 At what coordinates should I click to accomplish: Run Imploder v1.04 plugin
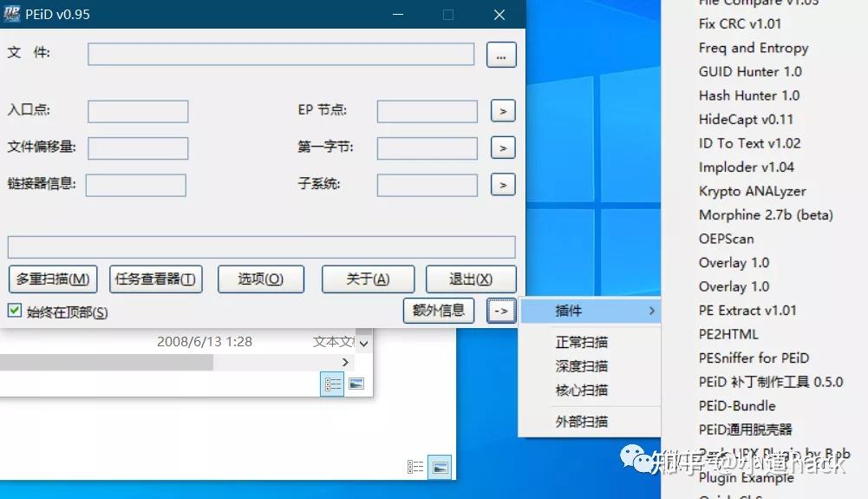coord(747,167)
